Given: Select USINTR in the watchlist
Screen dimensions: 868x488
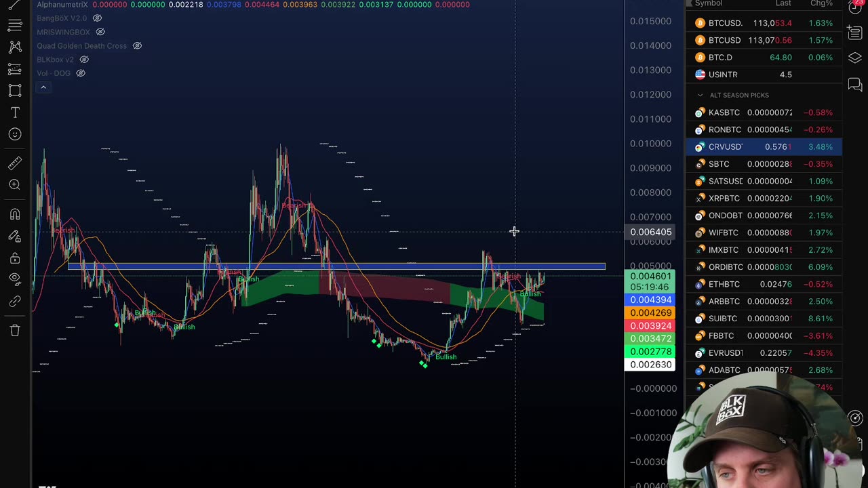Looking at the screenshot, I should point(764,75).
